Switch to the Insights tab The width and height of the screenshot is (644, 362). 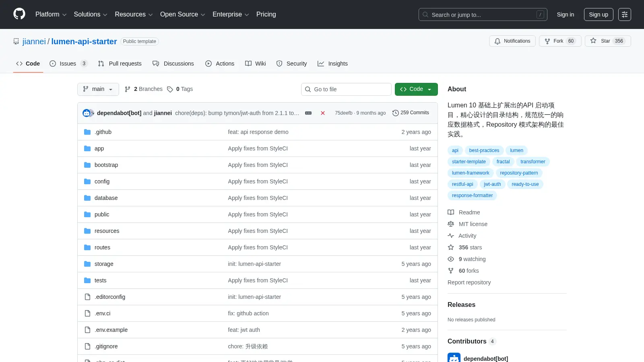(332, 64)
